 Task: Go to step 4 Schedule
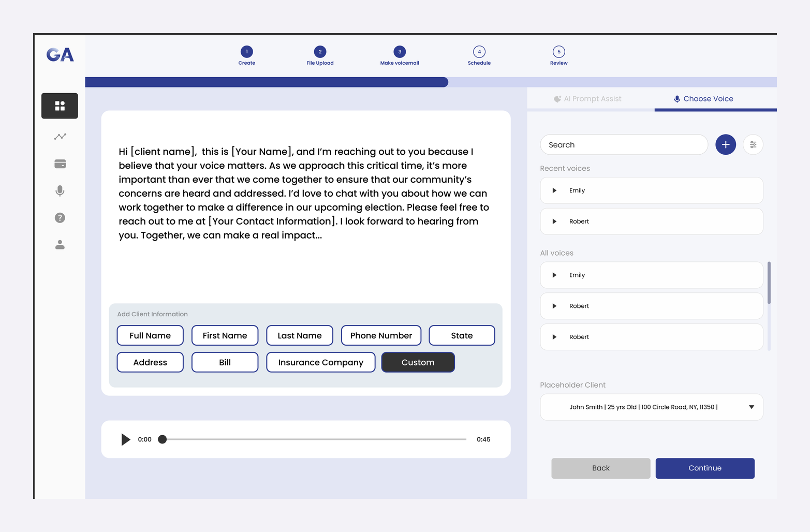[x=479, y=55]
